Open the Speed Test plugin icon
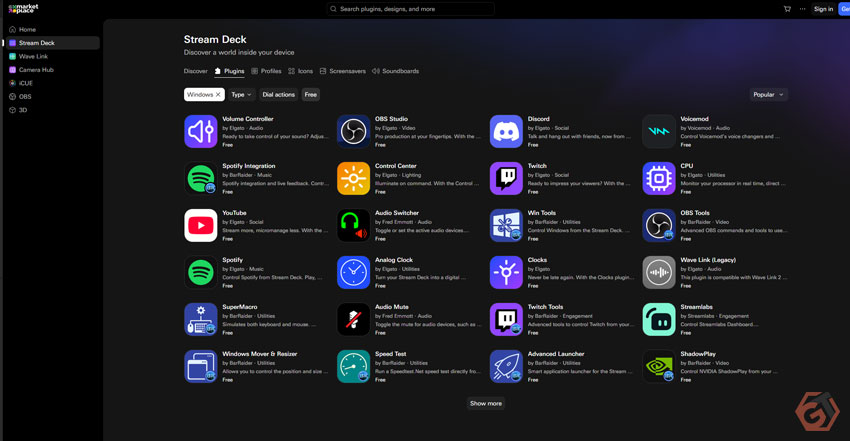The height and width of the screenshot is (441, 850). tap(353, 367)
